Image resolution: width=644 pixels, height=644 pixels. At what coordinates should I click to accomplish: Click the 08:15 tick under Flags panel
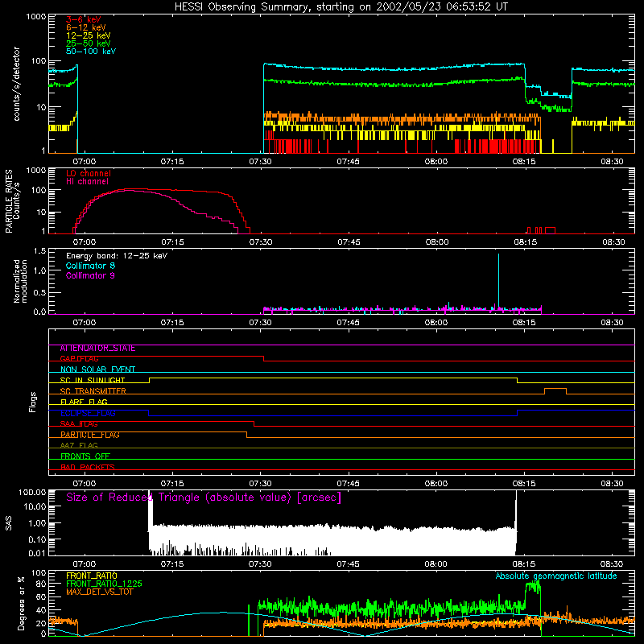pyautogui.click(x=524, y=484)
